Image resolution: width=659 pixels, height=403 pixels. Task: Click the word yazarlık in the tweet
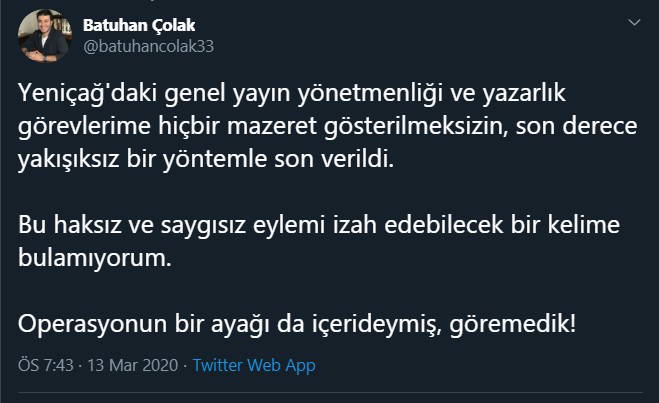(526, 95)
